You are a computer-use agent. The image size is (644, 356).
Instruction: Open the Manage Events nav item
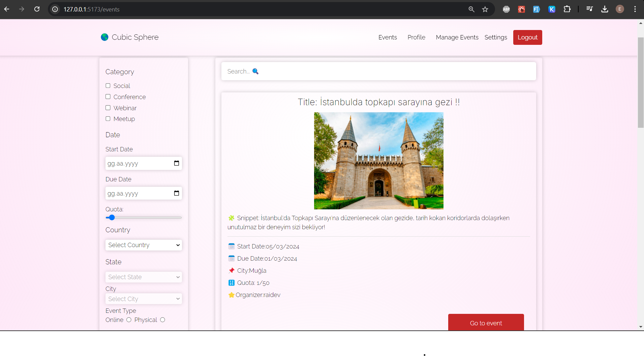457,37
